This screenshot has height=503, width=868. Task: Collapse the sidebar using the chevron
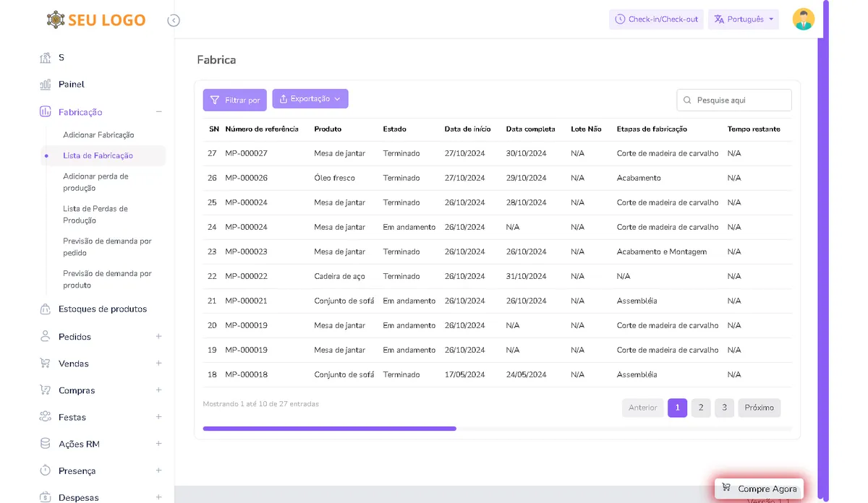point(173,20)
